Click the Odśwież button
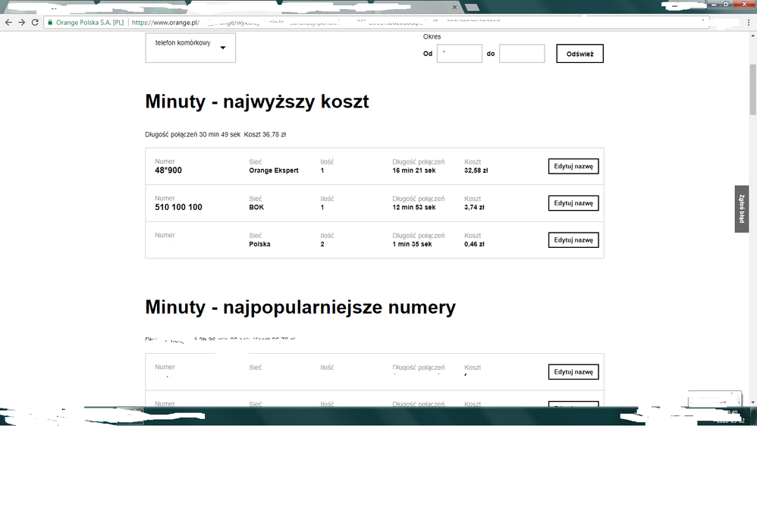Viewport: 757px width, 532px height. (579, 53)
